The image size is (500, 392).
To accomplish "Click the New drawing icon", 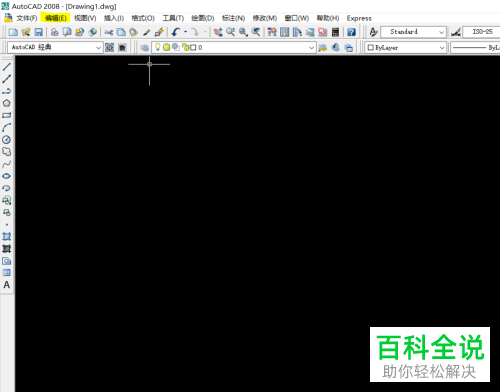I will (x=13, y=32).
